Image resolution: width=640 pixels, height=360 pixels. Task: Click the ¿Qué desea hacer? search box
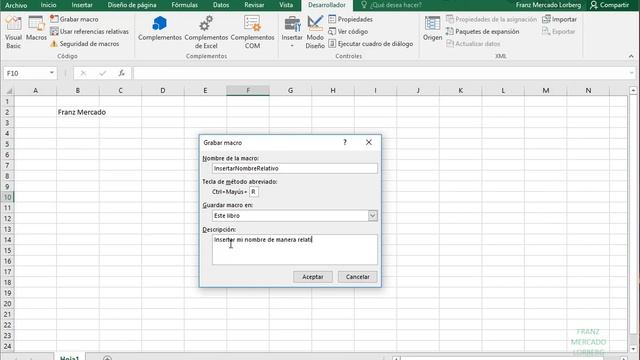391,5
